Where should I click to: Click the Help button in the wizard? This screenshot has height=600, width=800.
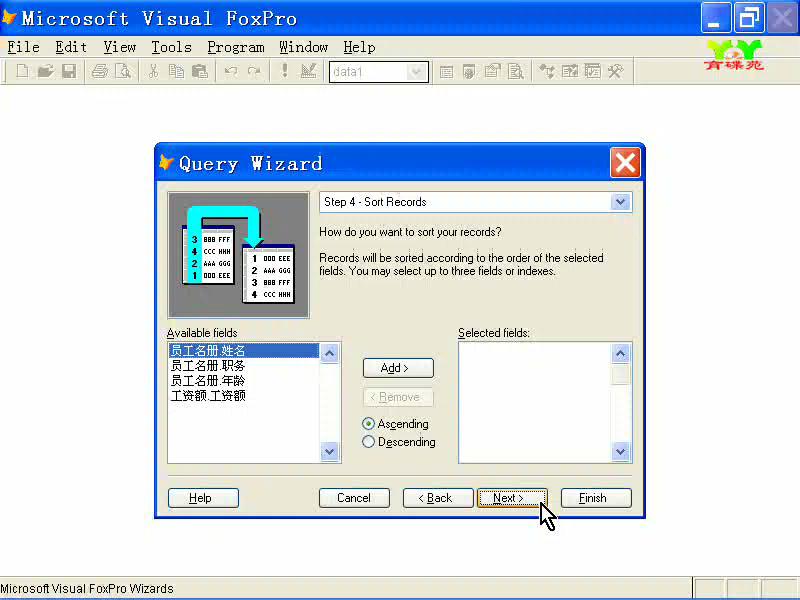click(203, 498)
